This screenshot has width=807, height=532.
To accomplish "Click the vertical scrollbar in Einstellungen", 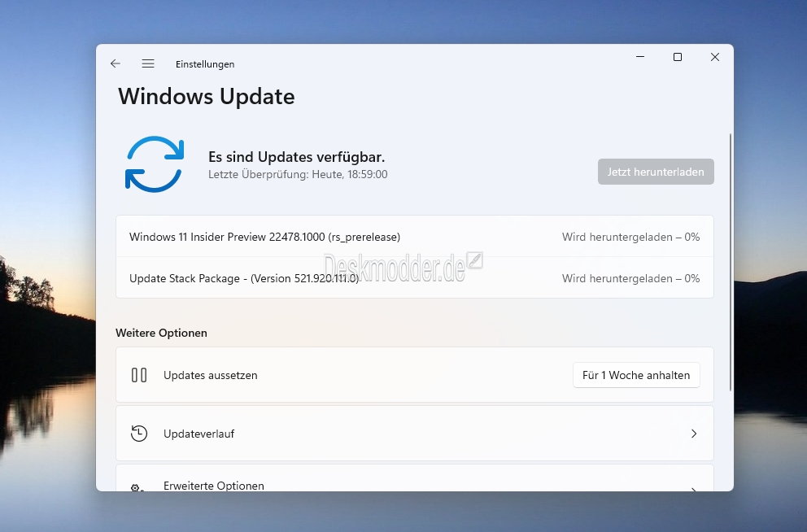I will tap(731, 263).
